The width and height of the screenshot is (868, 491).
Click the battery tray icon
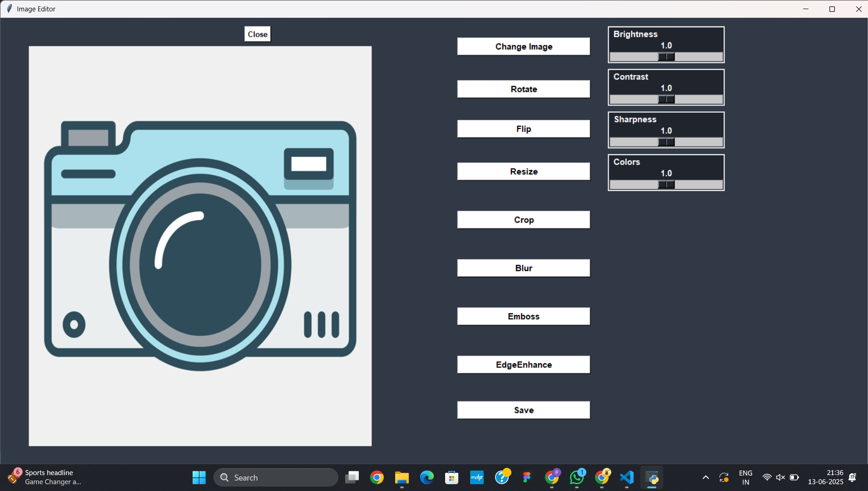pos(794,477)
